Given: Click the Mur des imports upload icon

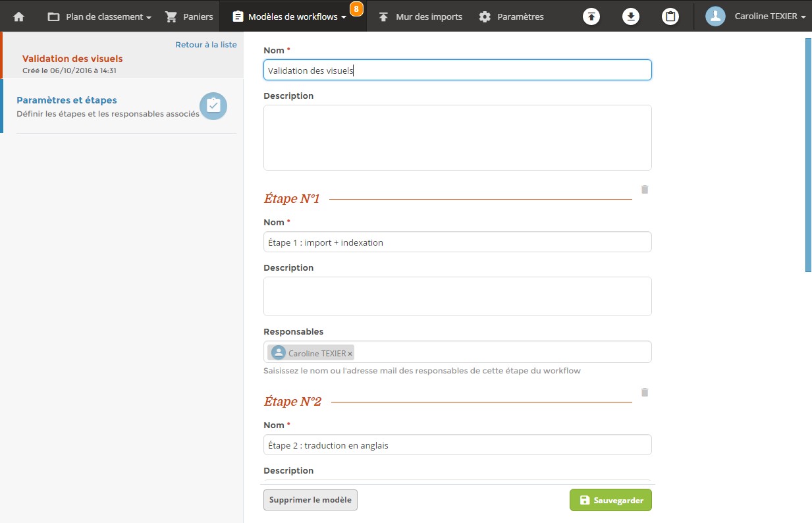Looking at the screenshot, I should (383, 16).
